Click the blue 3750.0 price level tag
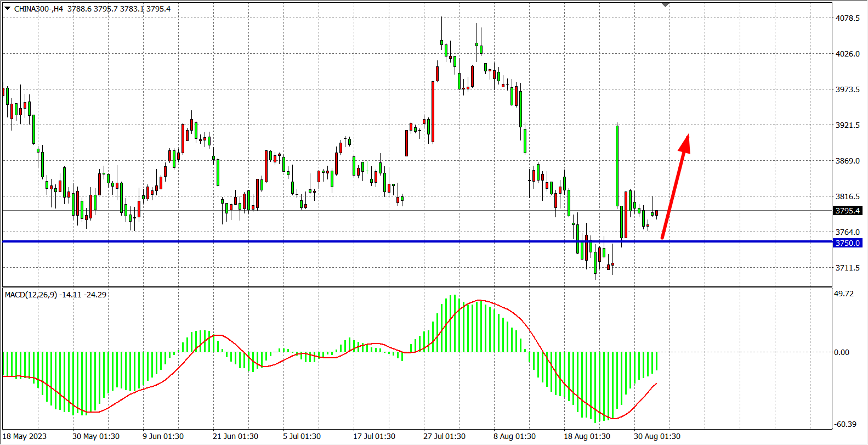 click(847, 243)
